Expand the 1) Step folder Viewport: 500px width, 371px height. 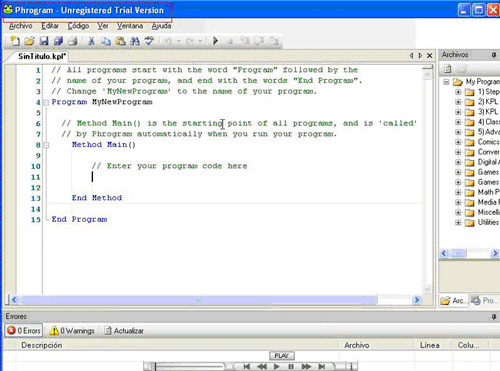[x=458, y=92]
